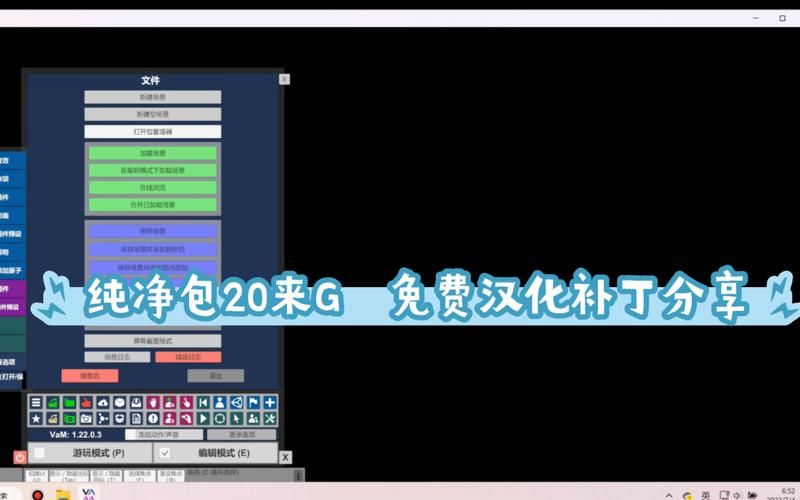800x500 pixels.
Task: Click the mouse cursor select icon
Action: 237,419
